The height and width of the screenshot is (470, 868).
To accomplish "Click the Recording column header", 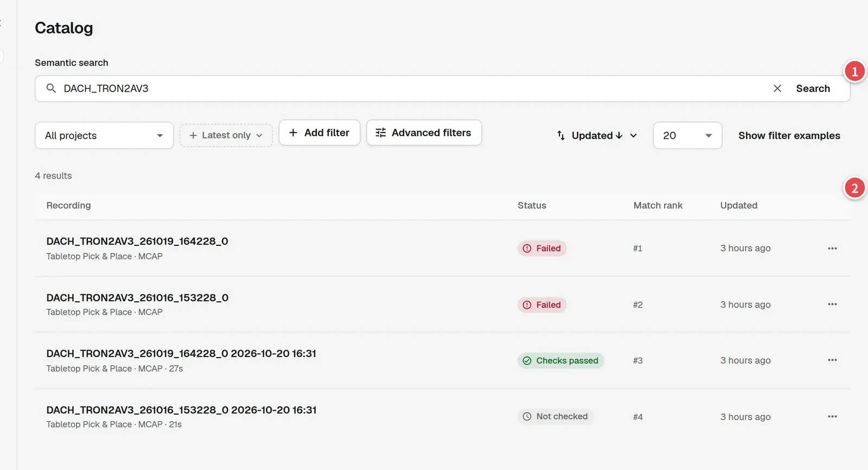I will point(68,205).
